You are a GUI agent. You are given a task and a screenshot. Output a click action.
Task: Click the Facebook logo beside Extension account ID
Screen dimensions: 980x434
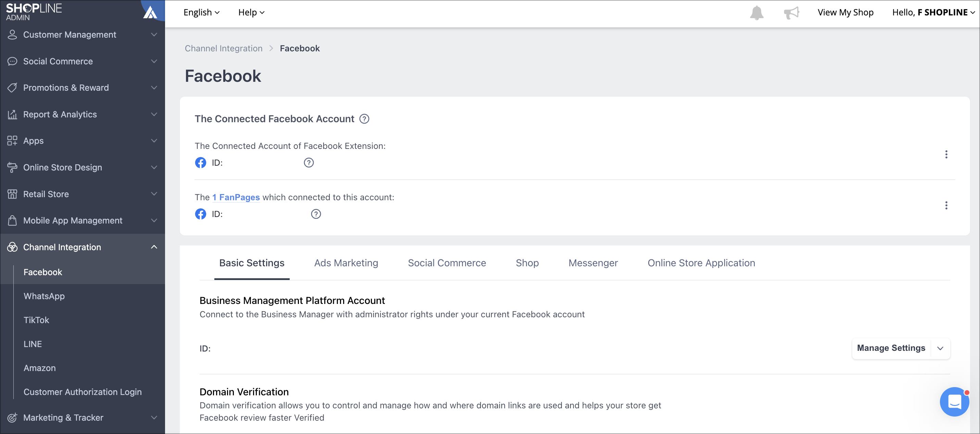tap(201, 163)
